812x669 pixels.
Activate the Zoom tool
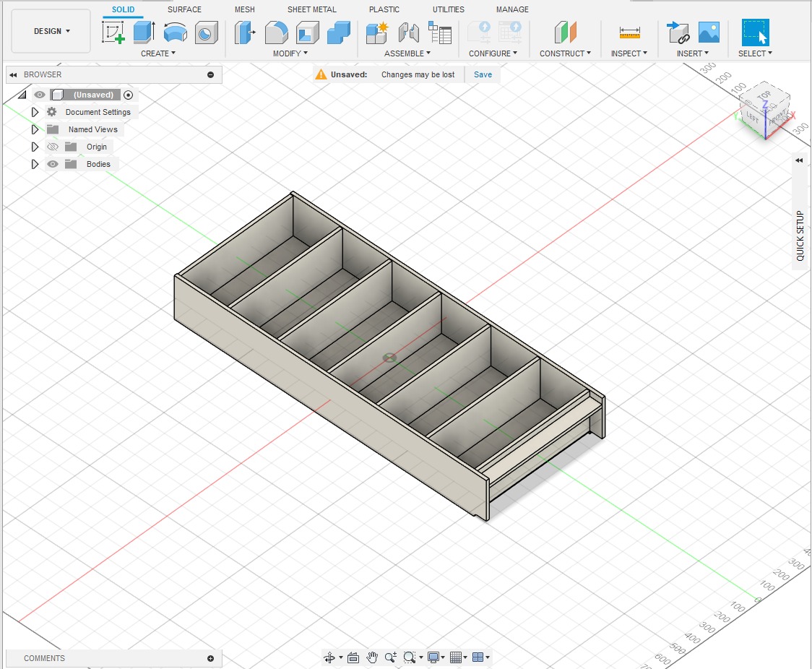390,657
